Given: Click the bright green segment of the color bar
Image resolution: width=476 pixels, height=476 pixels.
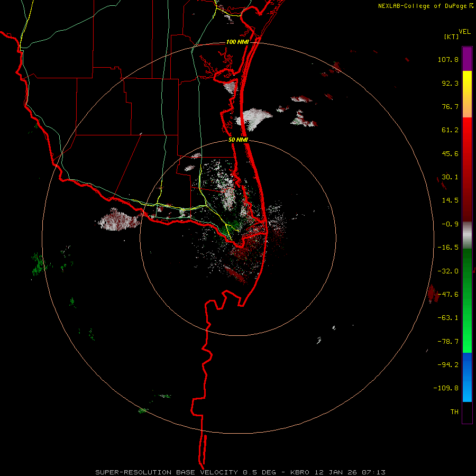Looking at the screenshot, I should 467,301.
